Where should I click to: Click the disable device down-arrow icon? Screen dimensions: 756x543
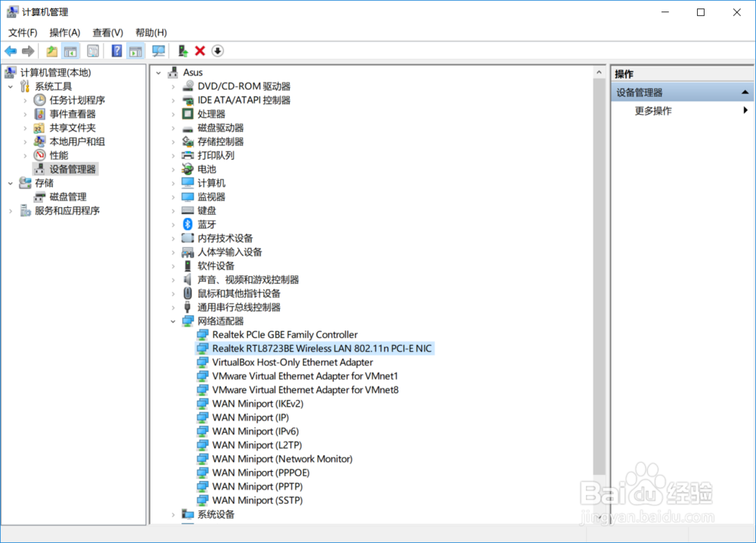pyautogui.click(x=218, y=51)
